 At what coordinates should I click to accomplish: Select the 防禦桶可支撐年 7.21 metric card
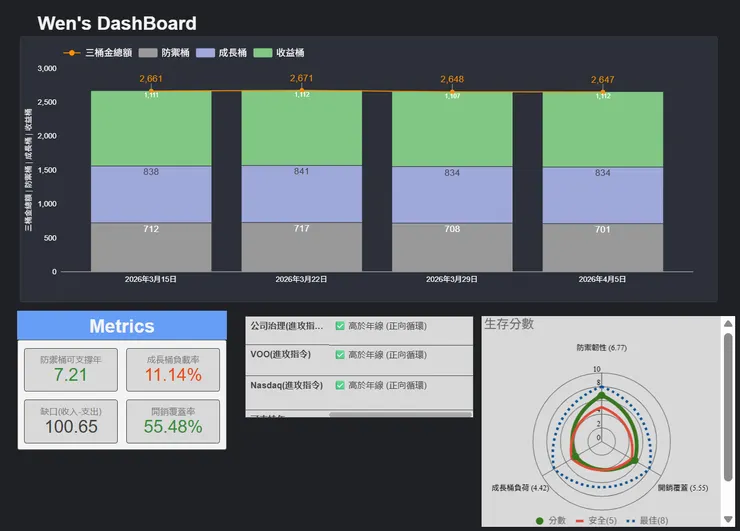71,370
